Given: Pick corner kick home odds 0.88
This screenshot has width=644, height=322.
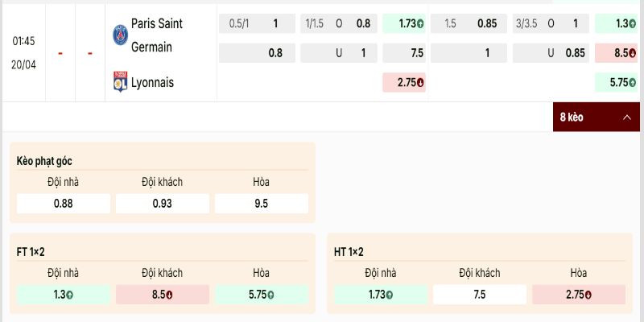Looking at the screenshot, I should pos(63,204).
